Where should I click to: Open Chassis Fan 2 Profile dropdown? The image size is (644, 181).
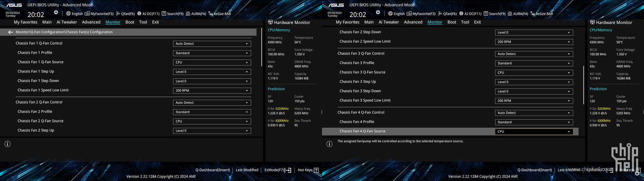pyautogui.click(x=212, y=112)
